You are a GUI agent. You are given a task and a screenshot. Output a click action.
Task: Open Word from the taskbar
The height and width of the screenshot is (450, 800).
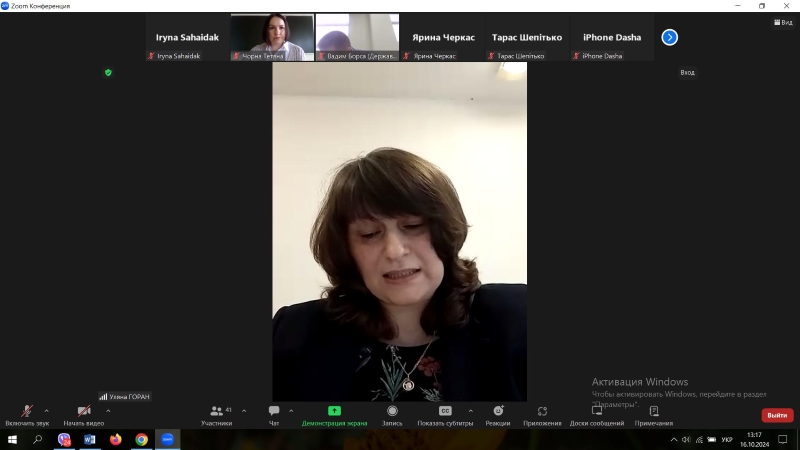[x=90, y=439]
